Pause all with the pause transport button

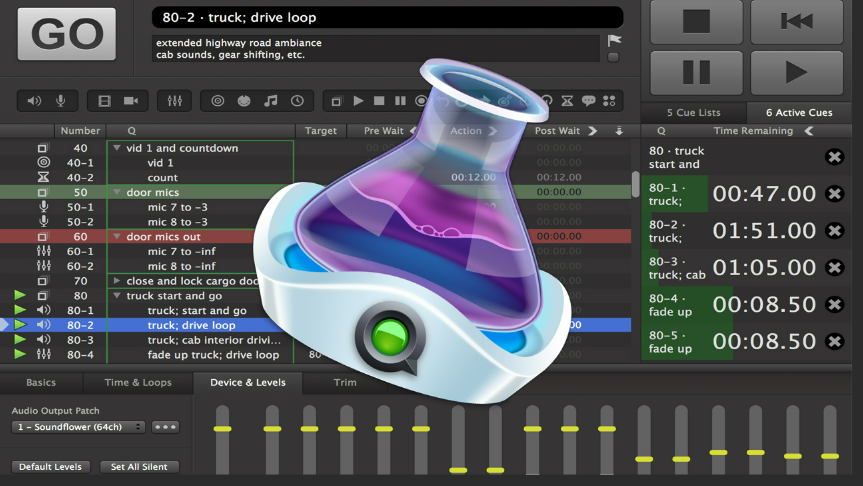[x=696, y=72]
